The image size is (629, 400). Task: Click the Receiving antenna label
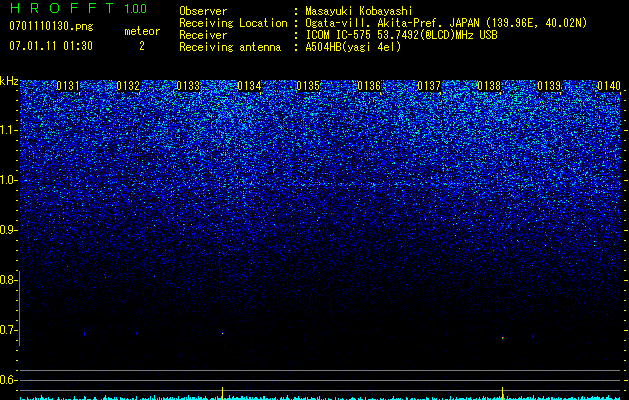point(230,47)
